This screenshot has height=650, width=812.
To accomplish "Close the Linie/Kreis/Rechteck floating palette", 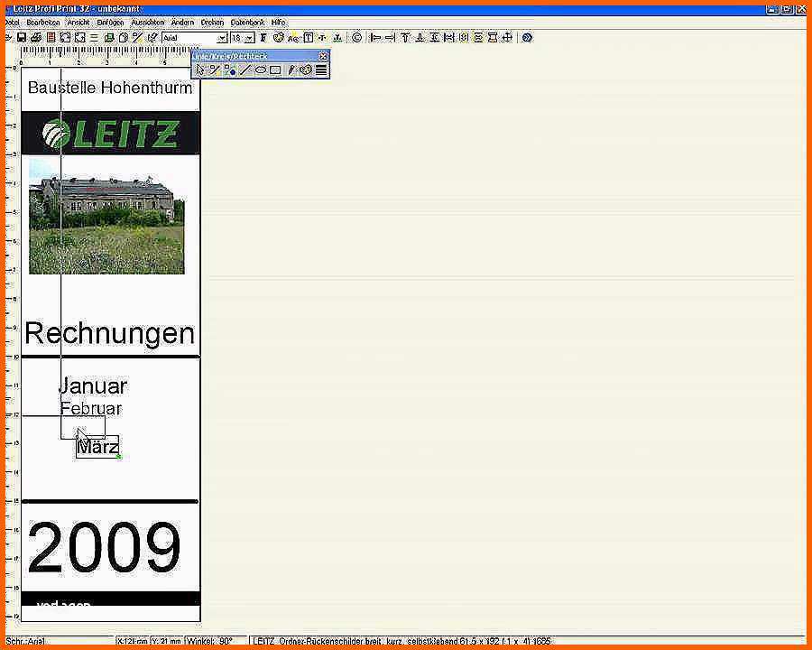I will click(323, 56).
